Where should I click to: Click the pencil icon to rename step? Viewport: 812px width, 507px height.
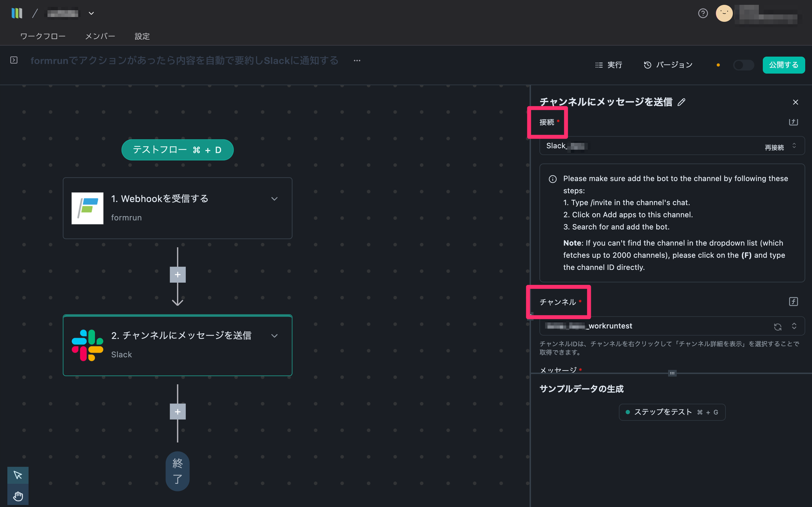(682, 102)
